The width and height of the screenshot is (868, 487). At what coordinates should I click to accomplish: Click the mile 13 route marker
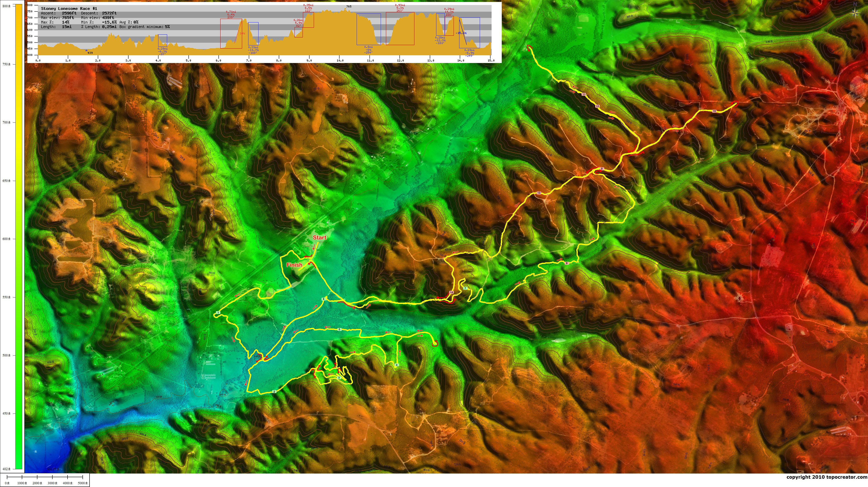click(x=539, y=193)
